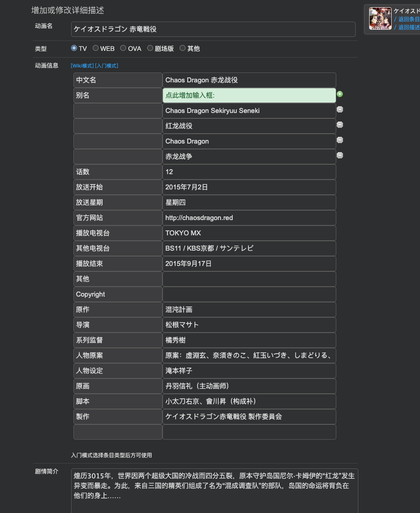Remove the "赤龙战争" alias row
The width and height of the screenshot is (420, 513).
[x=339, y=155]
